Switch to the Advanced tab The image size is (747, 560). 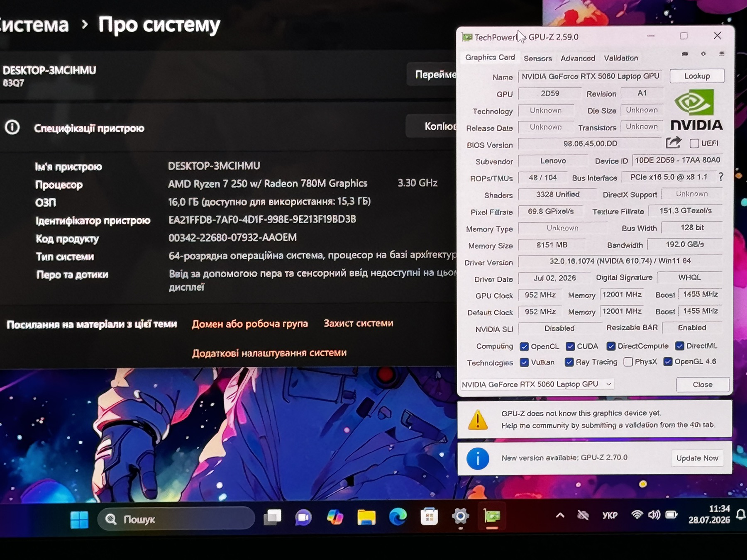coord(578,58)
